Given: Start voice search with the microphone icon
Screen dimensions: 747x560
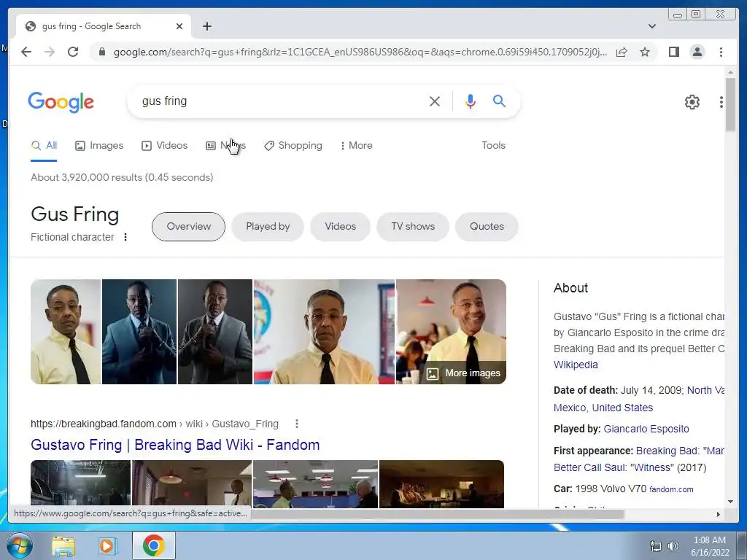Looking at the screenshot, I should 471,101.
